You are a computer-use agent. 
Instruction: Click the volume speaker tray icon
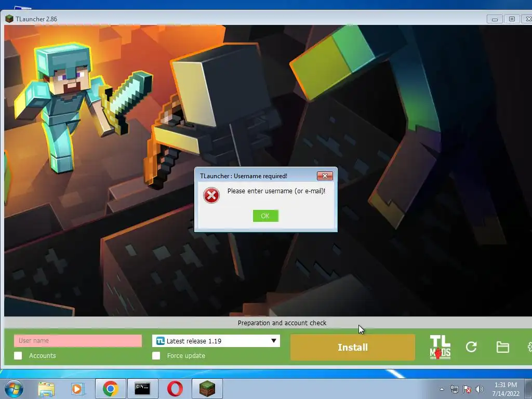[480, 389]
